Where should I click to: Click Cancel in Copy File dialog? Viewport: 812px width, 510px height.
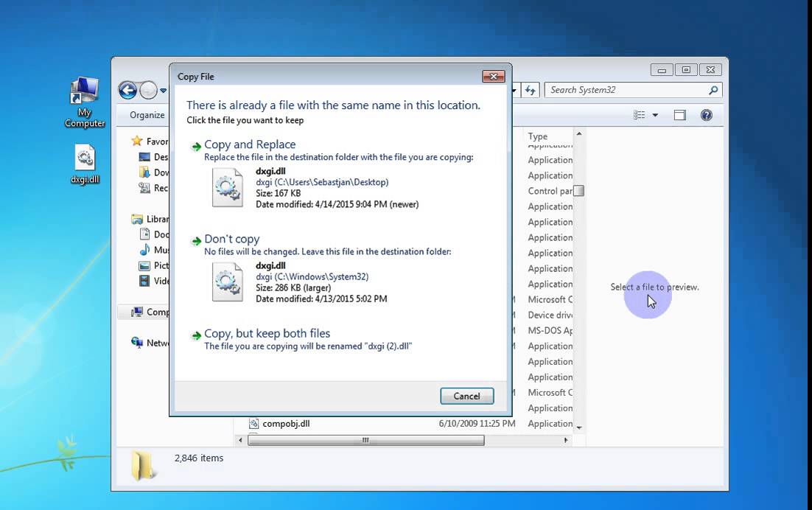pyautogui.click(x=466, y=396)
